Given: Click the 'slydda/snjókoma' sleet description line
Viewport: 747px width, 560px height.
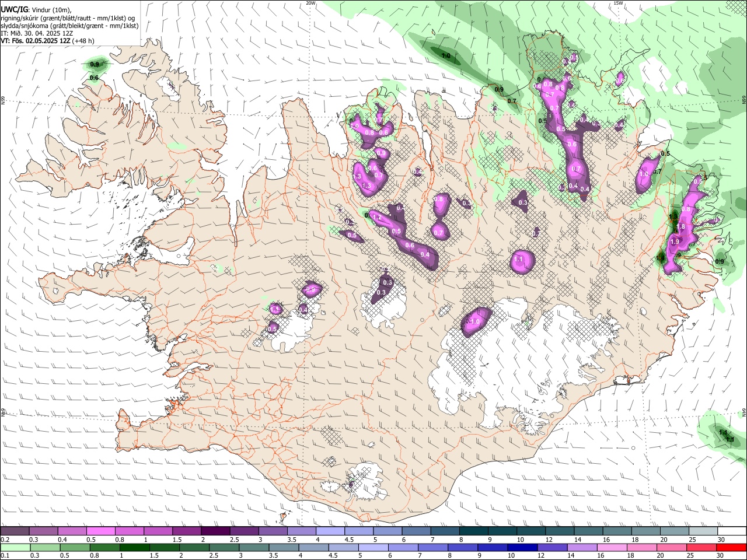Looking at the screenshot, I should [x=69, y=26].
